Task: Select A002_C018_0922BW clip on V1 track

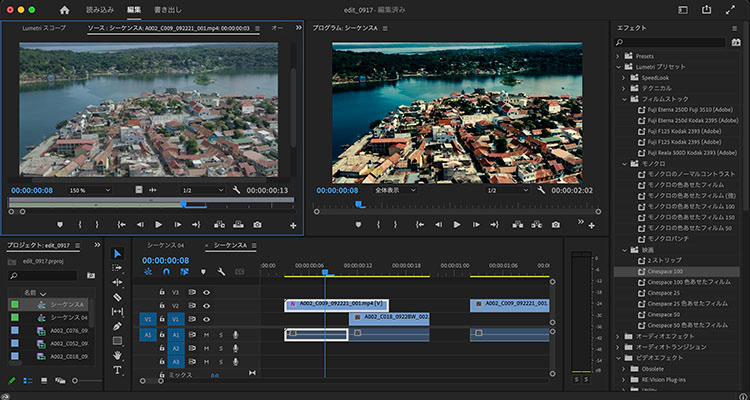Action: [x=389, y=319]
